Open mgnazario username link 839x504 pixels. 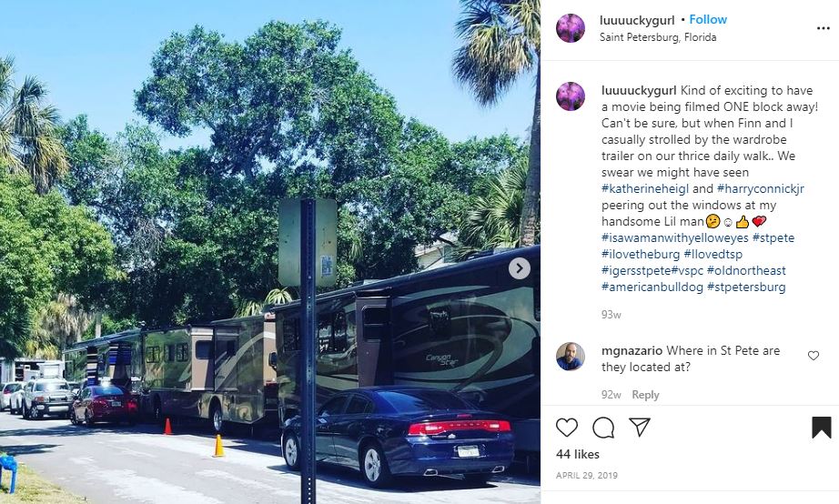pyautogui.click(x=632, y=350)
